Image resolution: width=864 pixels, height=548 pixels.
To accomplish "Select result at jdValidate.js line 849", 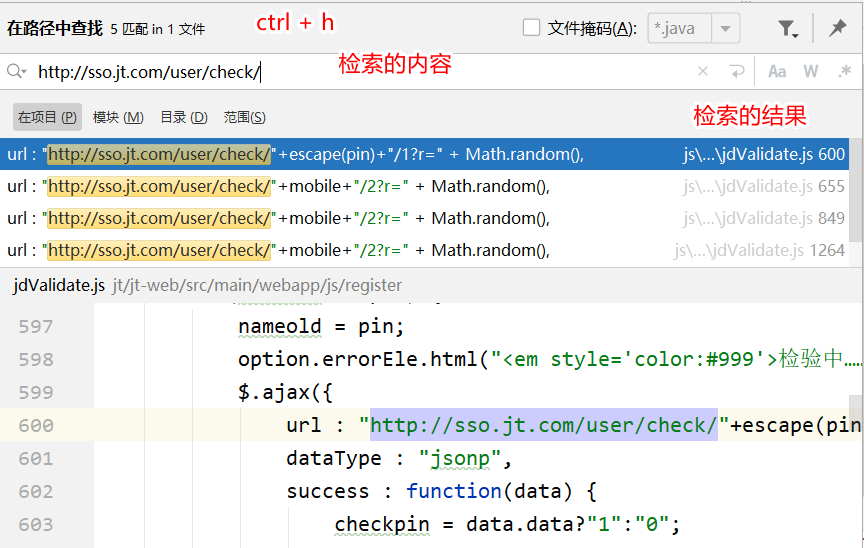I will point(424,218).
